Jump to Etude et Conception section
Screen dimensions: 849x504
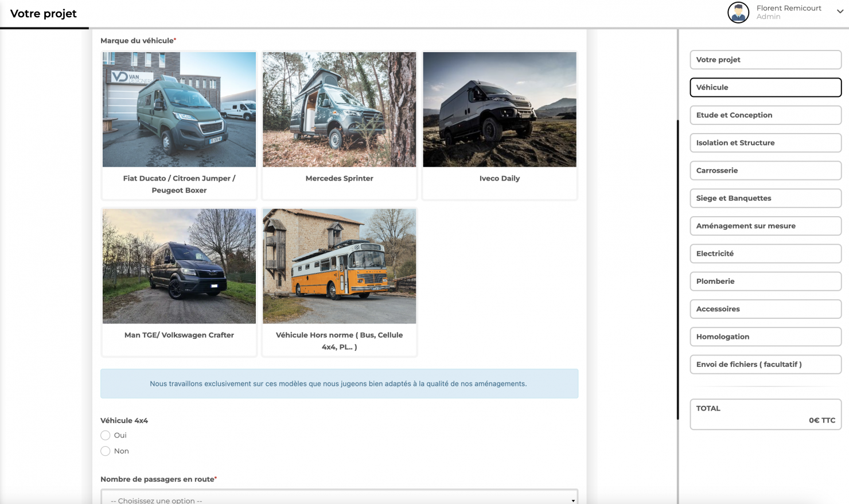(765, 115)
